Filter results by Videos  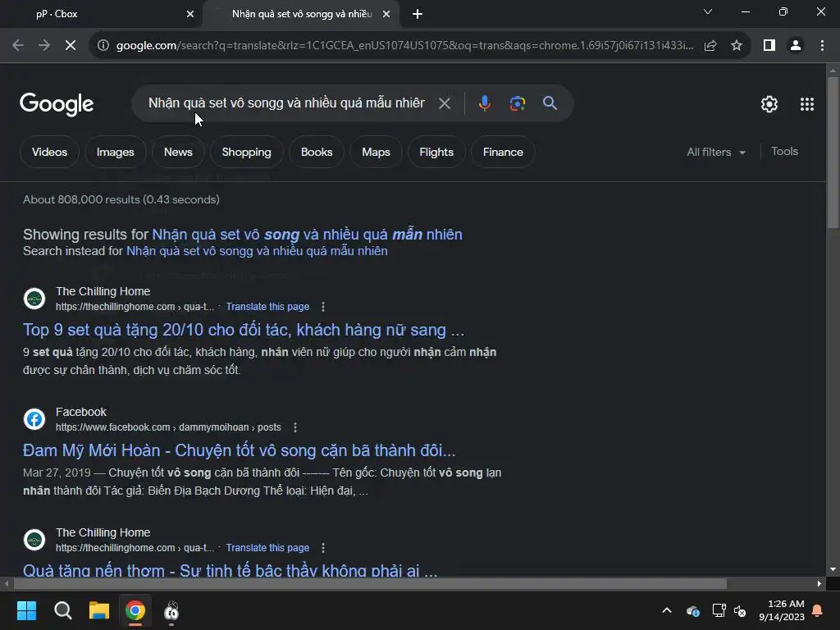click(49, 152)
